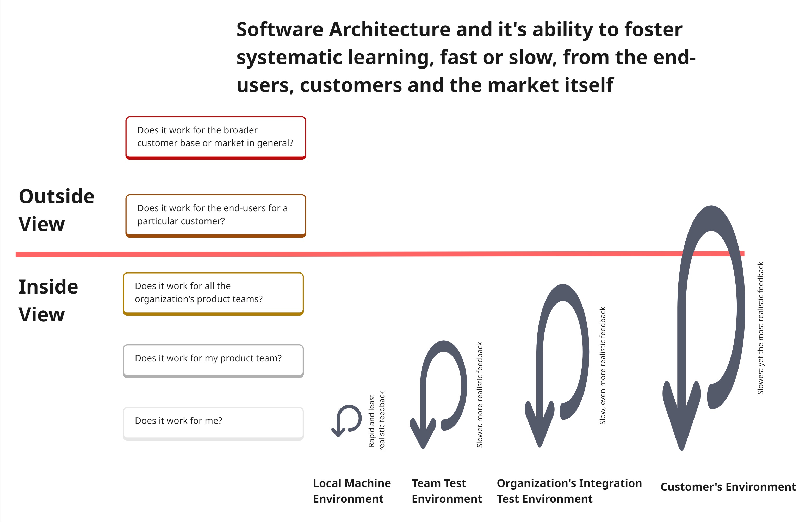The width and height of the screenshot is (812, 522).
Task: Select the gold organization's product teams card
Action: point(213,293)
